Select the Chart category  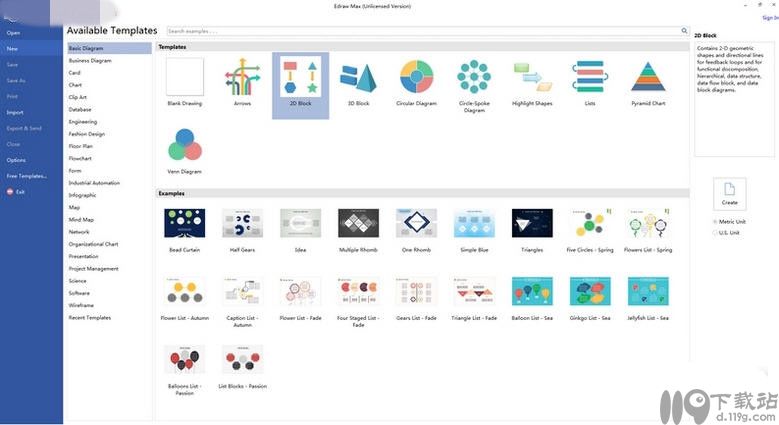click(76, 85)
